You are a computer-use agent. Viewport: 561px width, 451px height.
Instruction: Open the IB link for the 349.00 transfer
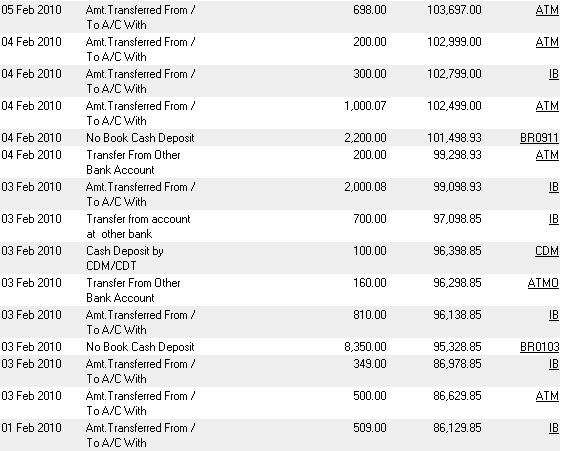pyautogui.click(x=553, y=364)
